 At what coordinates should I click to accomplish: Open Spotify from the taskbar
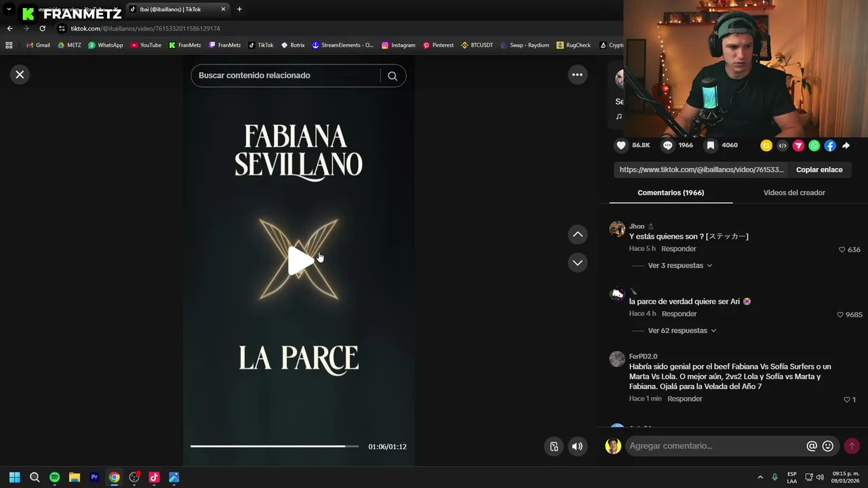(54, 477)
